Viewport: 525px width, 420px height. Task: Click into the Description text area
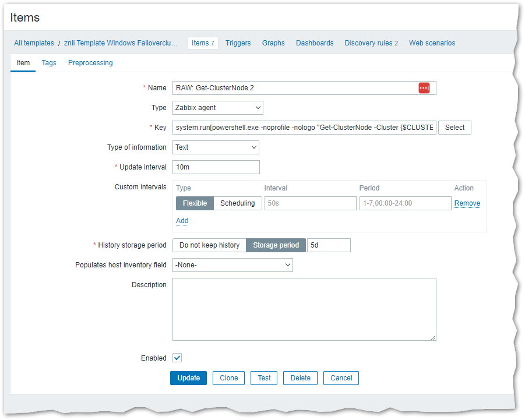304,309
